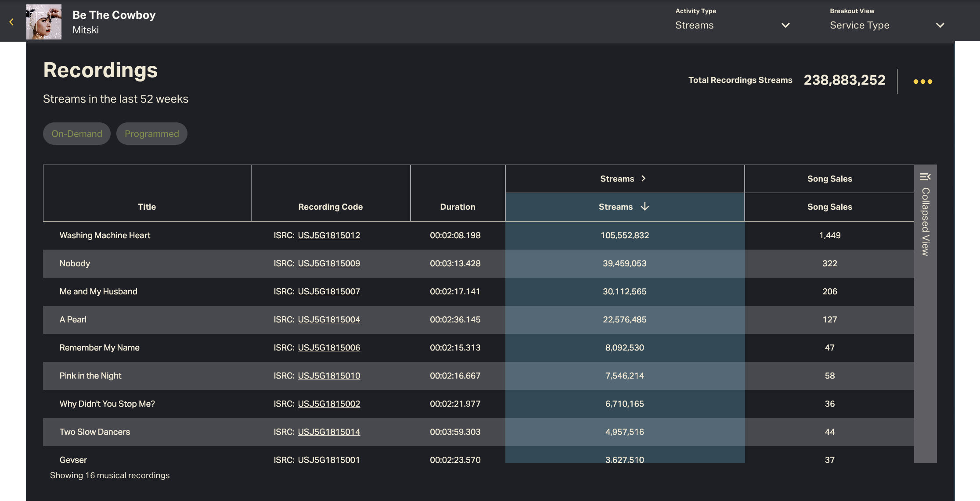
Task: Click the back arrow icon
Action: [x=11, y=22]
